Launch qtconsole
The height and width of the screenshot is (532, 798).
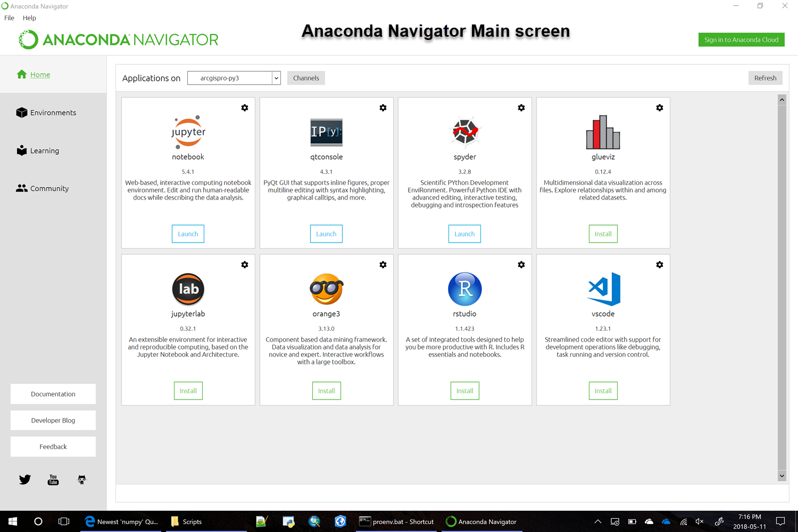[x=326, y=234]
